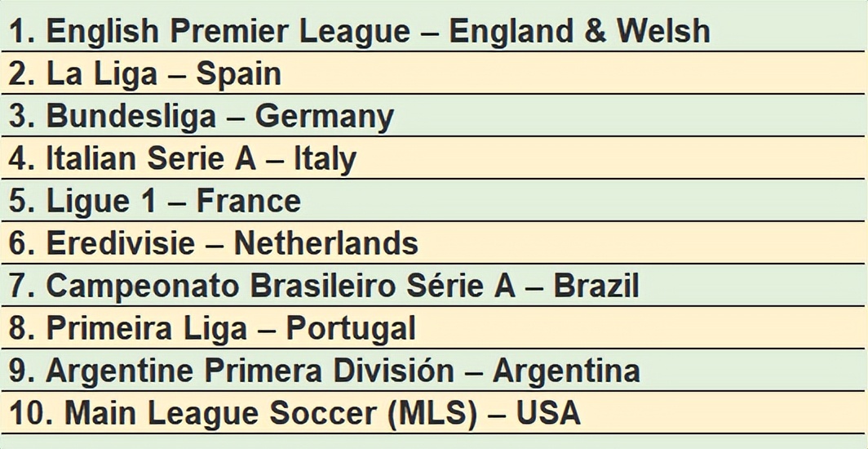Select the 'England & Welsh' text
868x449 pixels.
click(x=579, y=32)
